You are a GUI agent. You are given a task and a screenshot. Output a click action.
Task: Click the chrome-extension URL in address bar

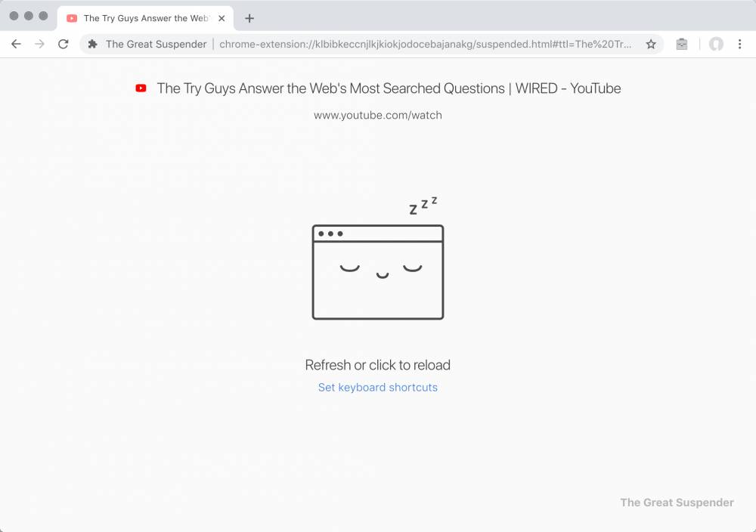tap(425, 45)
